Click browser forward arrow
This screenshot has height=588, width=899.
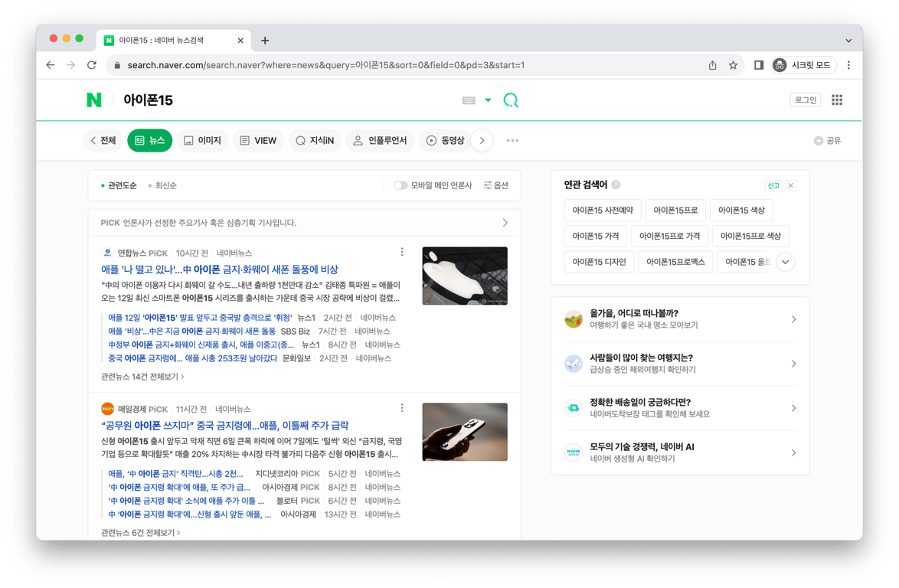[70, 65]
